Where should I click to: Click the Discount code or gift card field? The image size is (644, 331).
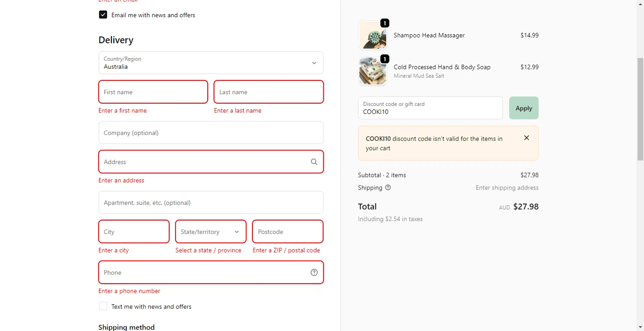[430, 108]
